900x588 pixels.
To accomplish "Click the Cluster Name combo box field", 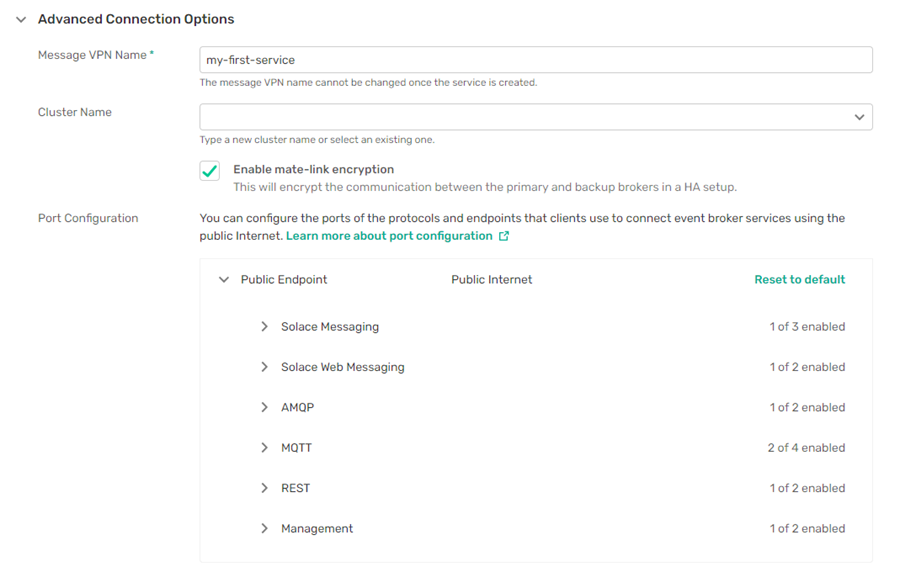I will (x=520, y=117).
